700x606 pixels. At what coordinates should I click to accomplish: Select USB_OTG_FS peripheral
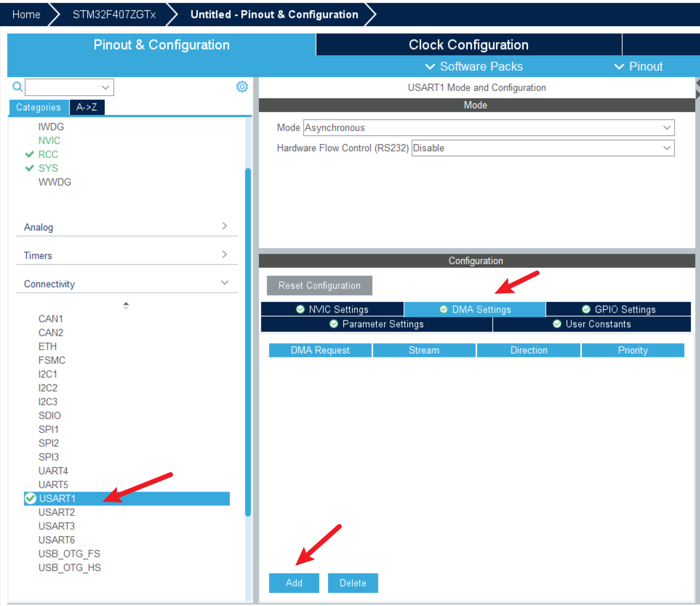coord(69,554)
